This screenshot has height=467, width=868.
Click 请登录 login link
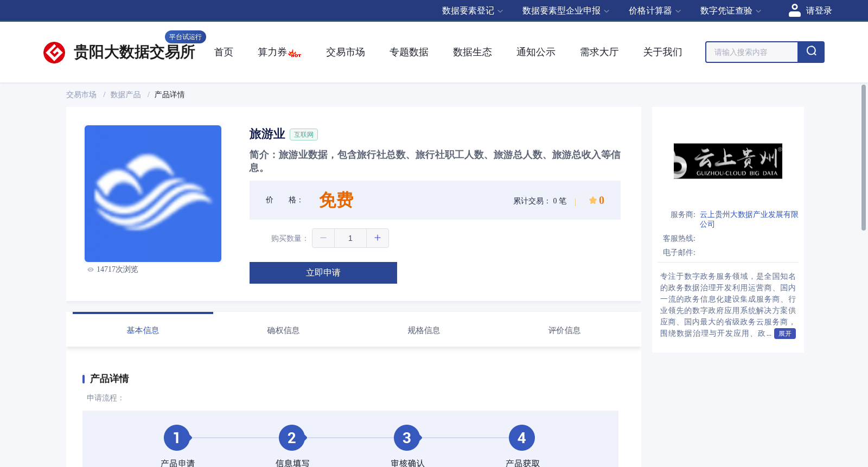[819, 11]
